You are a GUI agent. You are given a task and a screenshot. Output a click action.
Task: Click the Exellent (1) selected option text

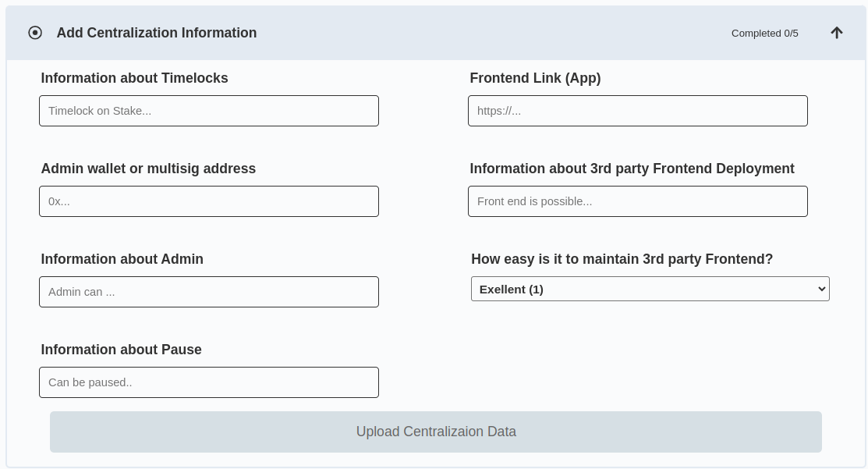tap(511, 289)
